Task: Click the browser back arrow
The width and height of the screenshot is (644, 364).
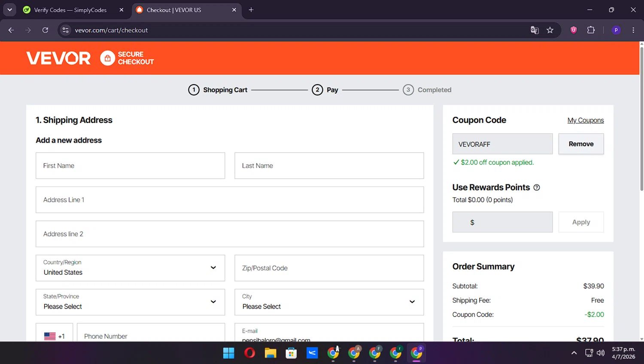Action: pos(11,30)
